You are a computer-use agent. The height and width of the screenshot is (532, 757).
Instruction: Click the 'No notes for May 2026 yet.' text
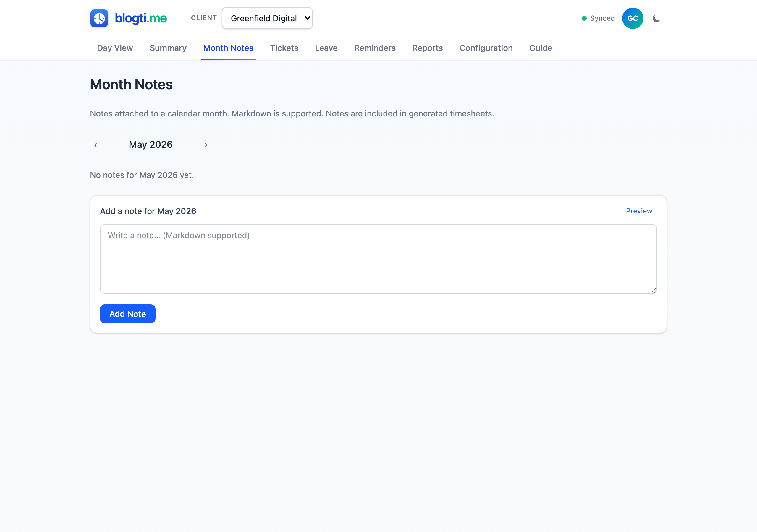(142, 175)
